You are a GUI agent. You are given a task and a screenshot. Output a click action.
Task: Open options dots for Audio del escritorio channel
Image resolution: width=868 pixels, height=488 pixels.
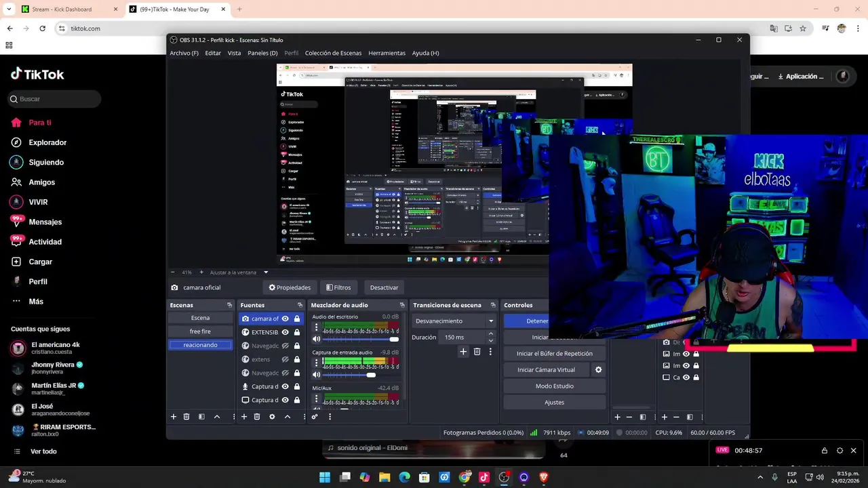(316, 327)
